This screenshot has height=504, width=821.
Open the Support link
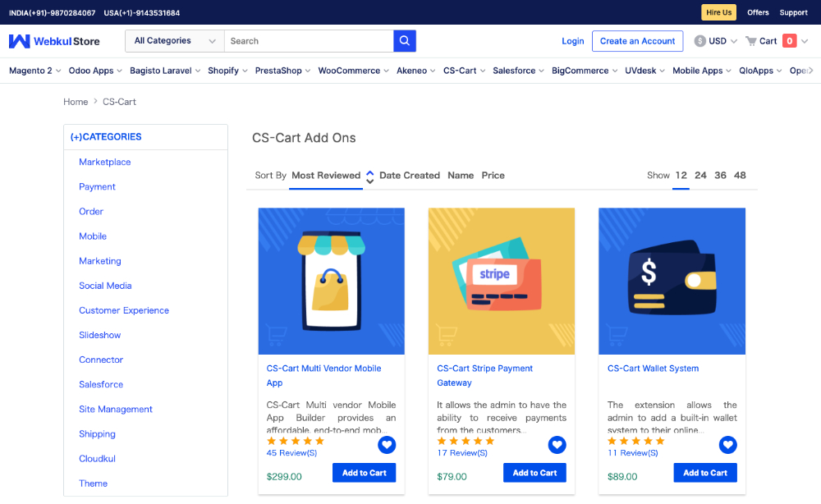pyautogui.click(x=793, y=12)
